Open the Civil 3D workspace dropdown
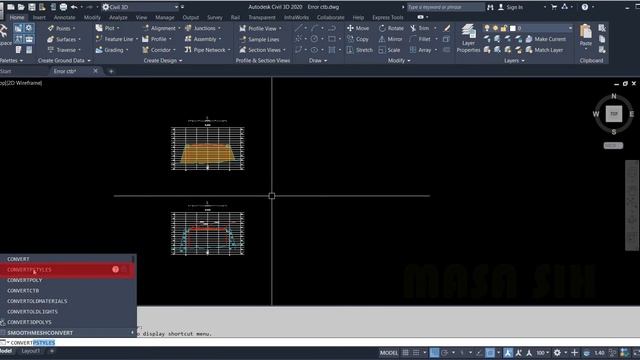The width and height of the screenshot is (640, 360). coord(176,7)
